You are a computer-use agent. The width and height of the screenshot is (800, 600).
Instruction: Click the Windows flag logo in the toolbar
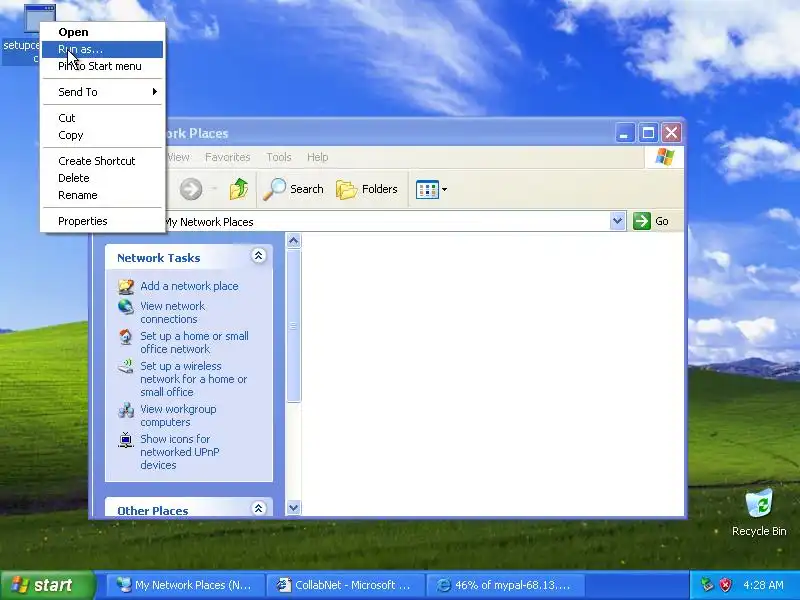point(664,157)
